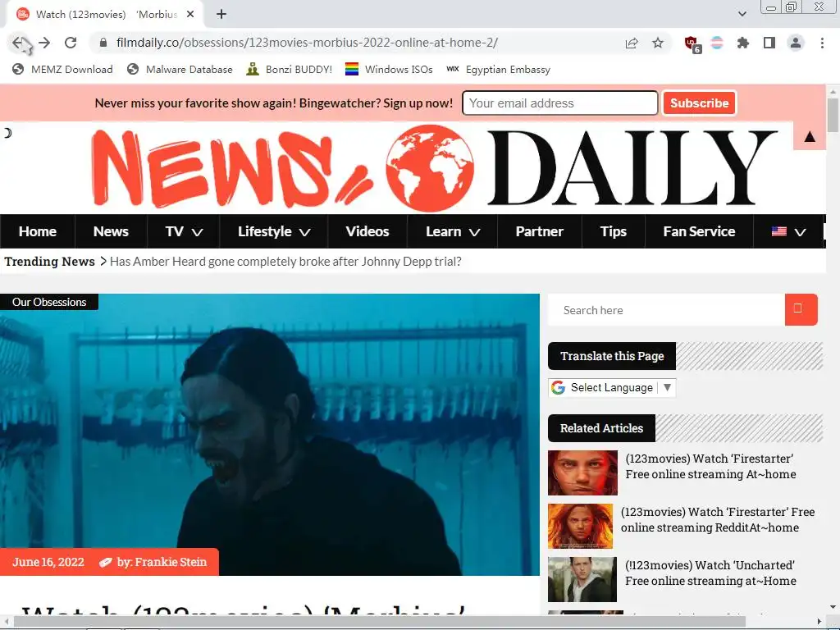Click the June 16, 2022 date
The image size is (840, 630).
click(x=48, y=562)
